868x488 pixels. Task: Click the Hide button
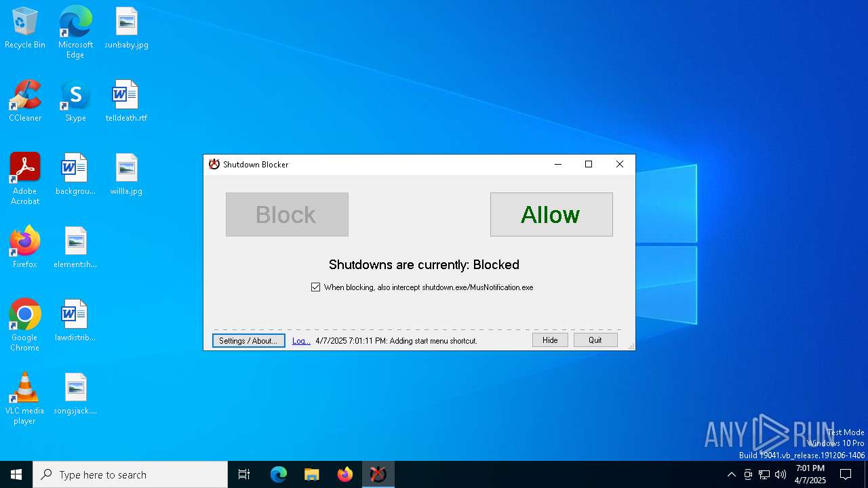click(x=550, y=340)
